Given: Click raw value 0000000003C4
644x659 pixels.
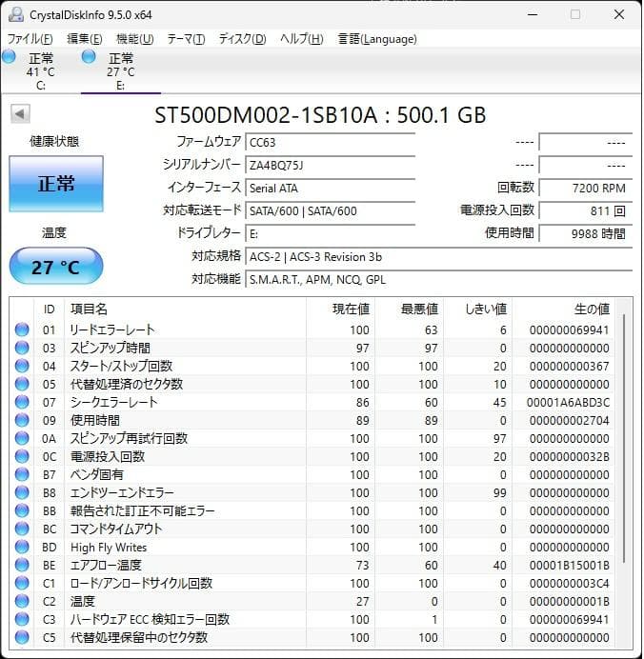Looking at the screenshot, I should pos(569,583).
